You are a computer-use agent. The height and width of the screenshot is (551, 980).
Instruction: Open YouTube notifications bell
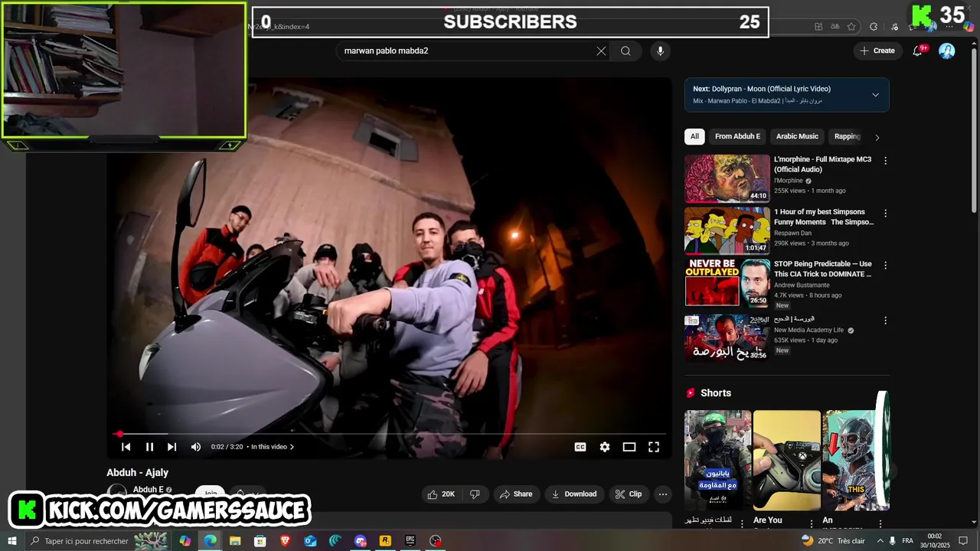(x=918, y=51)
